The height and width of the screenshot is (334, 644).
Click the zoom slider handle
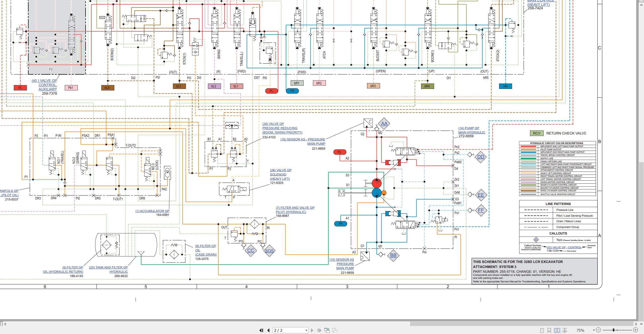(x=614, y=330)
